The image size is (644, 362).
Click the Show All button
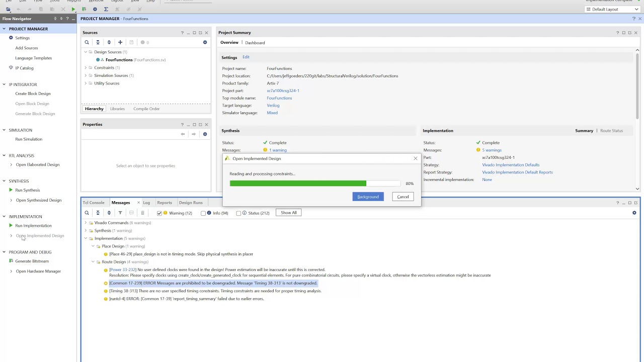point(289,213)
